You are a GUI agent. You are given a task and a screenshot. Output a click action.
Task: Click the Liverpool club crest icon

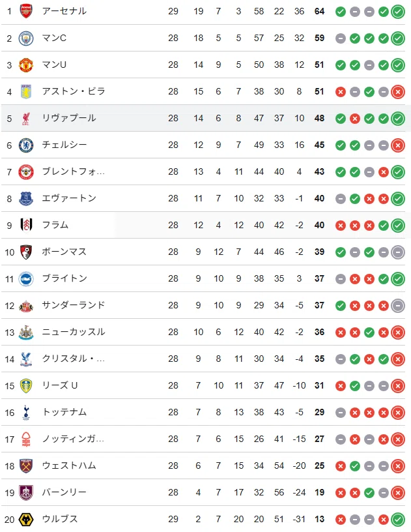coord(26,119)
